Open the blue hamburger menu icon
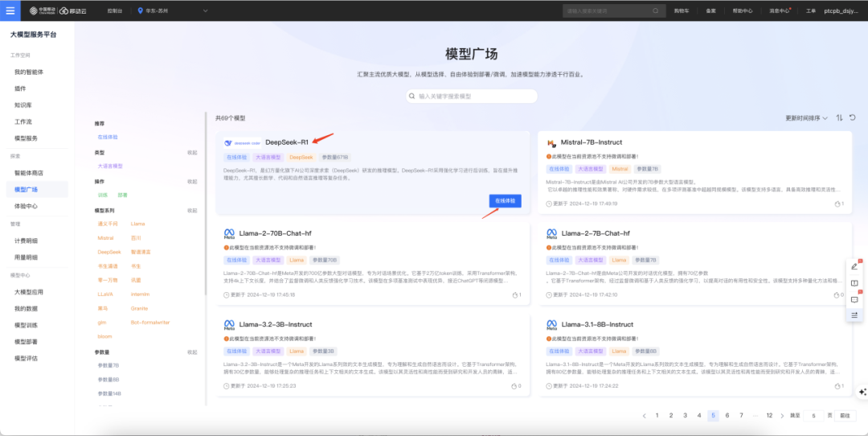 pyautogui.click(x=10, y=10)
